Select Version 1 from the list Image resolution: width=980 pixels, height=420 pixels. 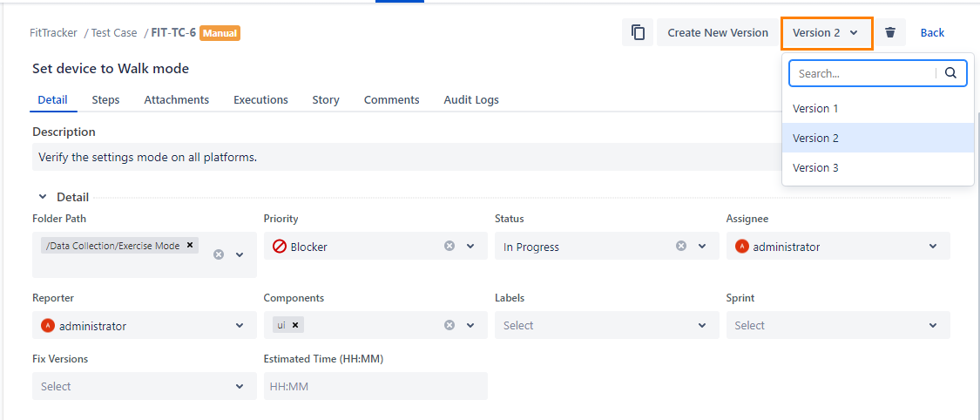point(877,108)
